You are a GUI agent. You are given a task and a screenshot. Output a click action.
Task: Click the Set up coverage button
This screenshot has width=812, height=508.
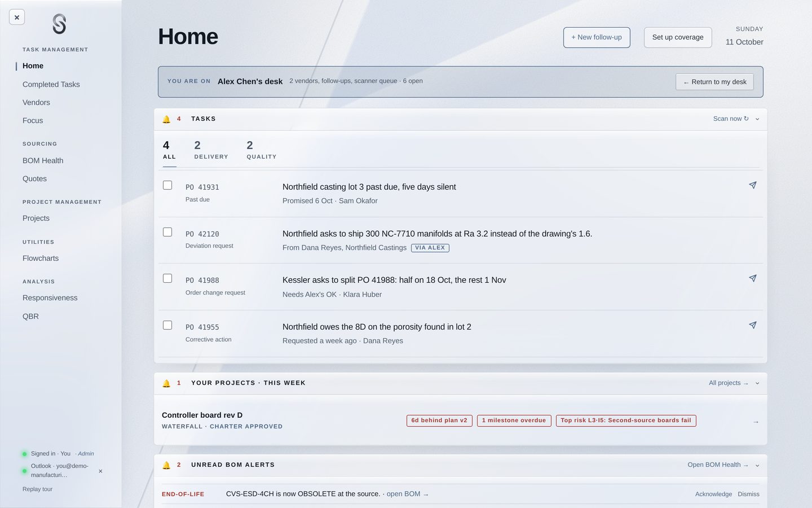tap(678, 37)
